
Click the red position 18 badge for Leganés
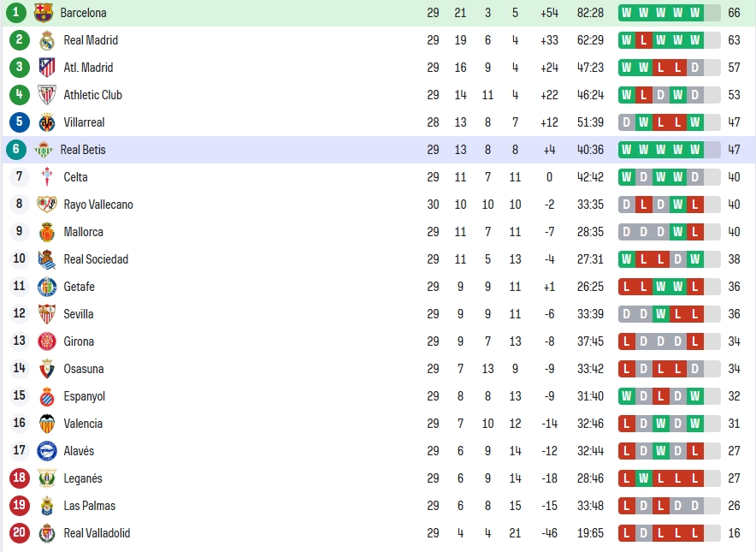coord(20,478)
